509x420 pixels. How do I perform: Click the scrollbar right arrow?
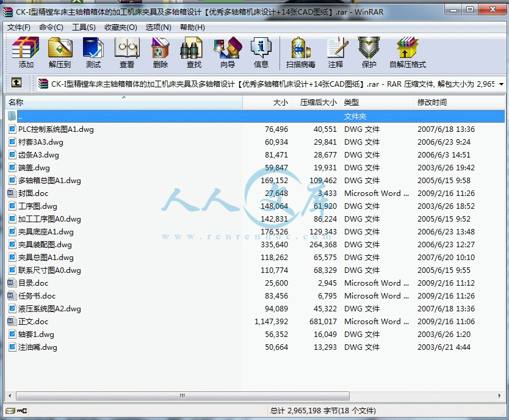coord(500,396)
